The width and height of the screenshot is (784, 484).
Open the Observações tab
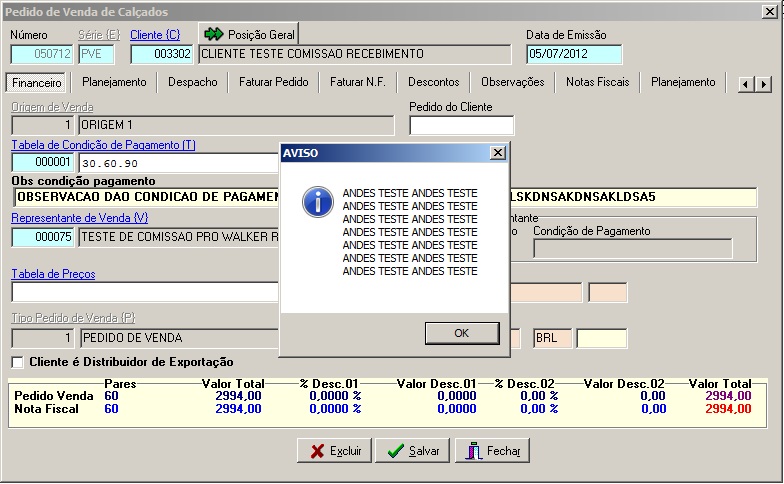[x=512, y=82]
